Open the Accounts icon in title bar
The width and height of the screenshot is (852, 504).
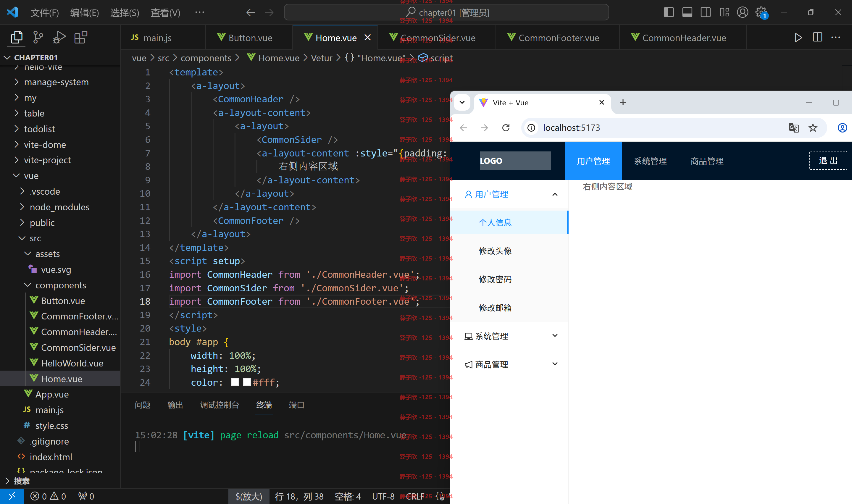pyautogui.click(x=743, y=12)
